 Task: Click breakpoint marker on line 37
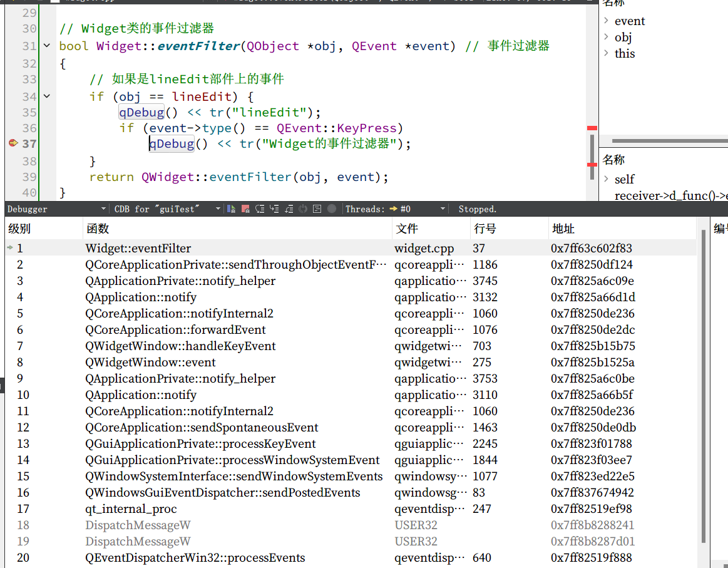click(13, 143)
